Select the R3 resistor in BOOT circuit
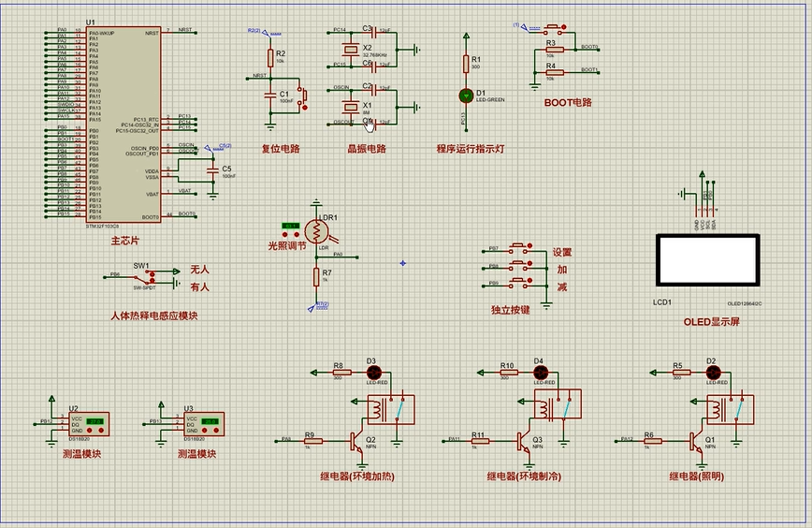The image size is (812, 528). pos(550,49)
